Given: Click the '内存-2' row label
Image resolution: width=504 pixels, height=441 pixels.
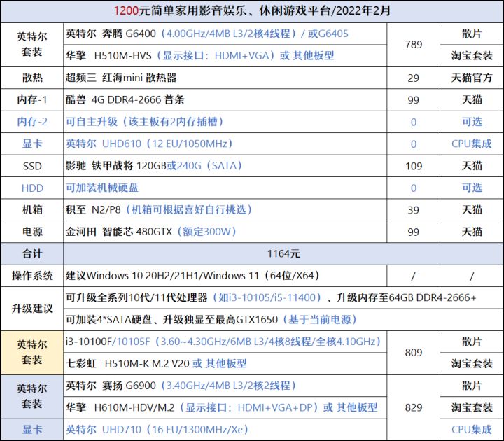Looking at the screenshot, I should (x=32, y=122).
